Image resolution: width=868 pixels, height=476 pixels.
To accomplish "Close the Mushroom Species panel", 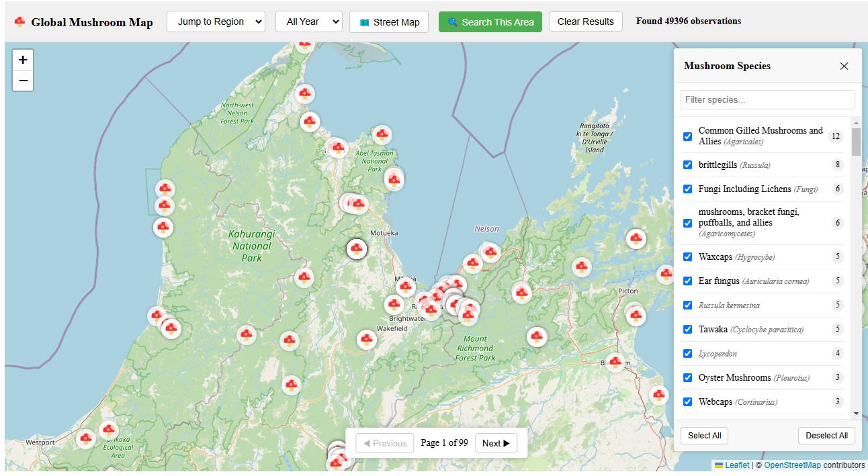I will (x=844, y=66).
